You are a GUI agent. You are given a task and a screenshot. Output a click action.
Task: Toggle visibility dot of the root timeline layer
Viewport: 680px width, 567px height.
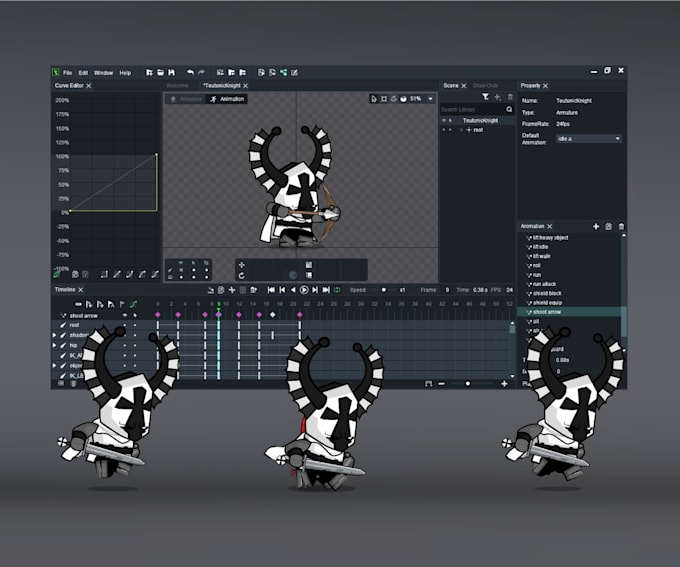click(x=125, y=325)
